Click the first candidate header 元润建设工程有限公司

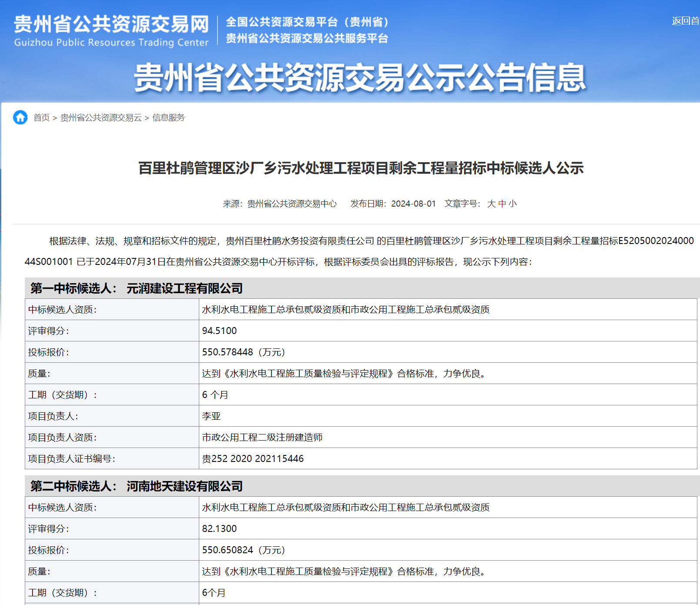(184, 288)
